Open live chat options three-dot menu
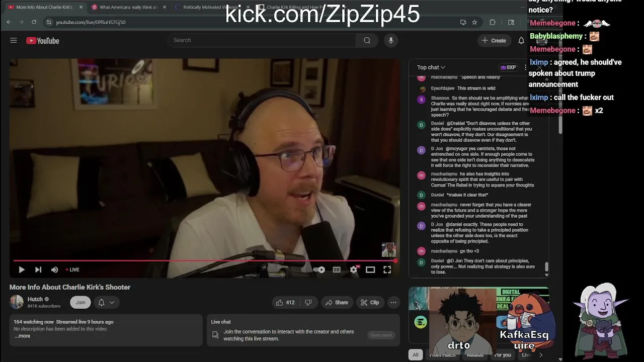Screen dimensions: 644x362 525,67
